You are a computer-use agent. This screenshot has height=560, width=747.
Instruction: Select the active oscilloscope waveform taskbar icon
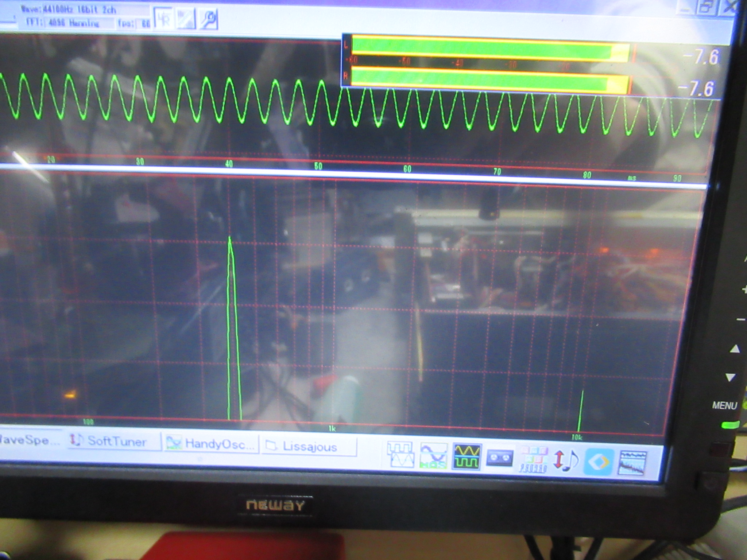pyautogui.click(x=467, y=457)
